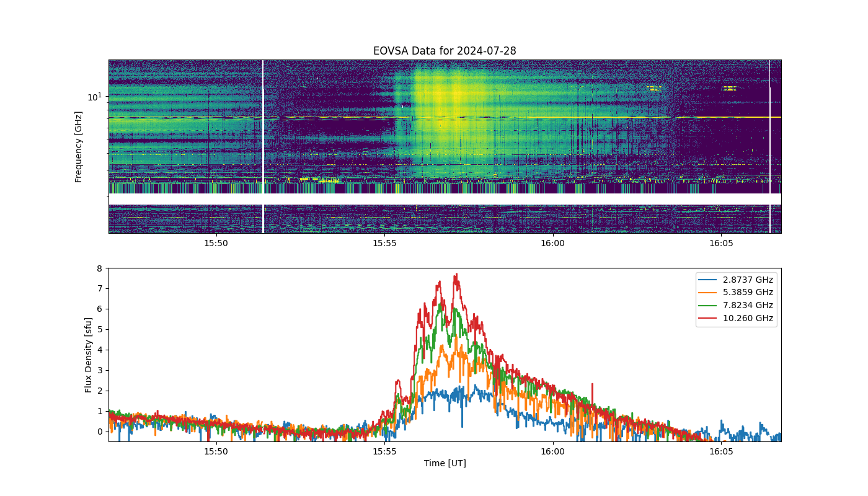
Task: Click the flux axis tick label 2
Action: tap(99, 391)
